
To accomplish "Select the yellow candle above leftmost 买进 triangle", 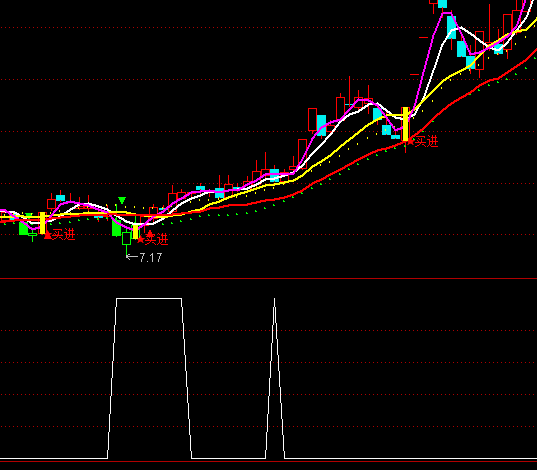I will (x=42, y=223).
